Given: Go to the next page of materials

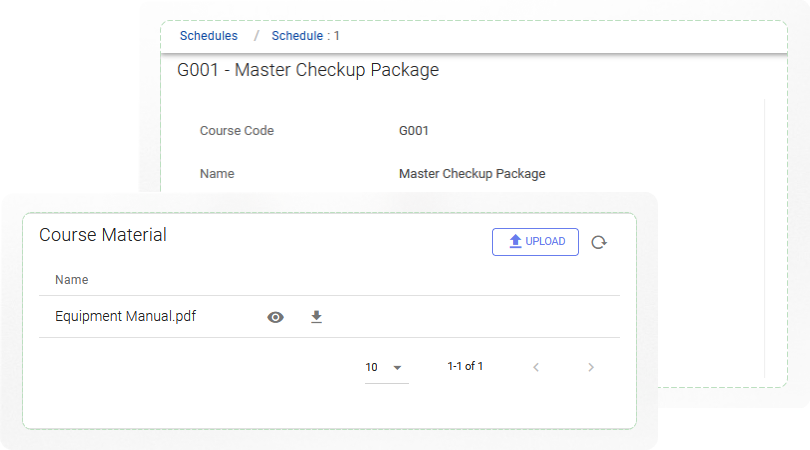Looking at the screenshot, I should (590, 367).
